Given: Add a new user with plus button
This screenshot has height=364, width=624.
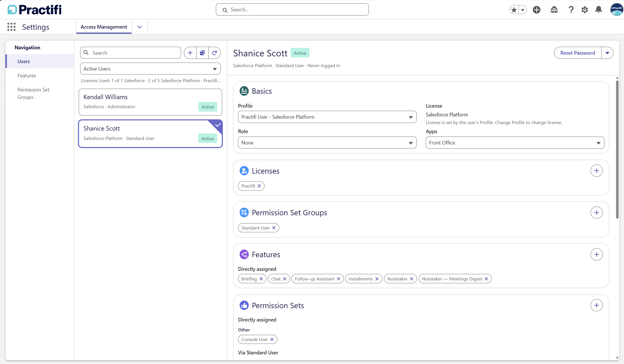Looking at the screenshot, I should tap(190, 53).
